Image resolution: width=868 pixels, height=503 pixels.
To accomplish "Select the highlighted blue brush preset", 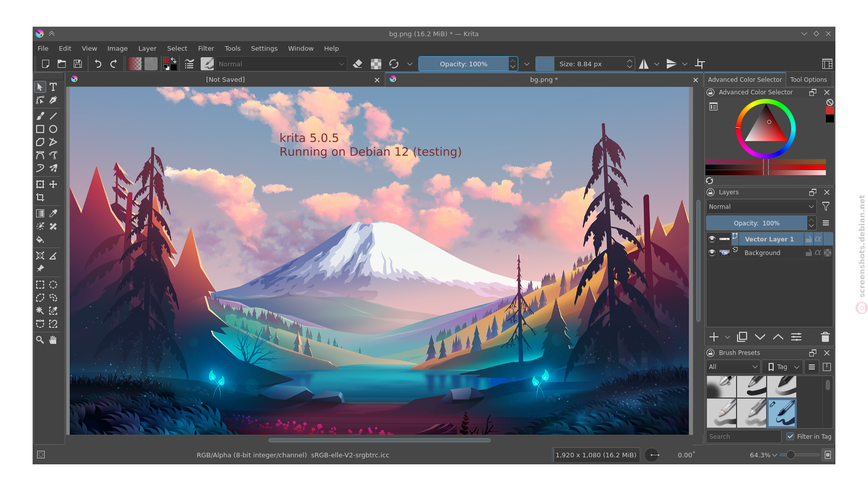I will [782, 413].
